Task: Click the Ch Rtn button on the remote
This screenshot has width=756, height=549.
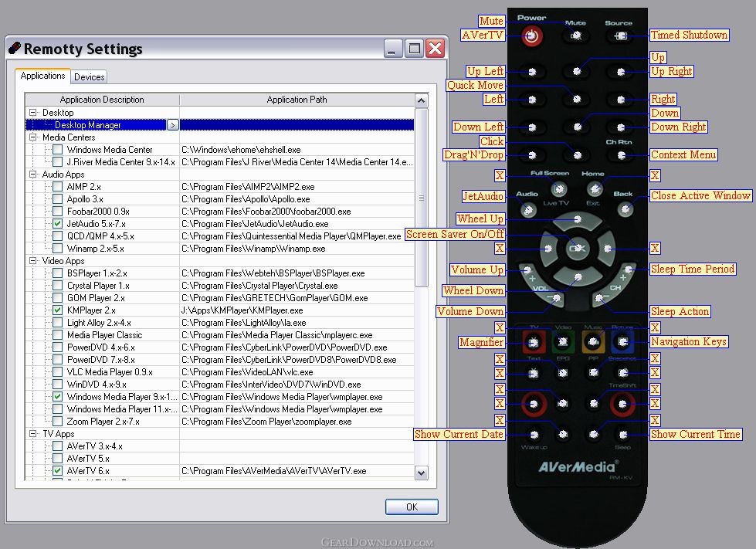Action: (621, 155)
